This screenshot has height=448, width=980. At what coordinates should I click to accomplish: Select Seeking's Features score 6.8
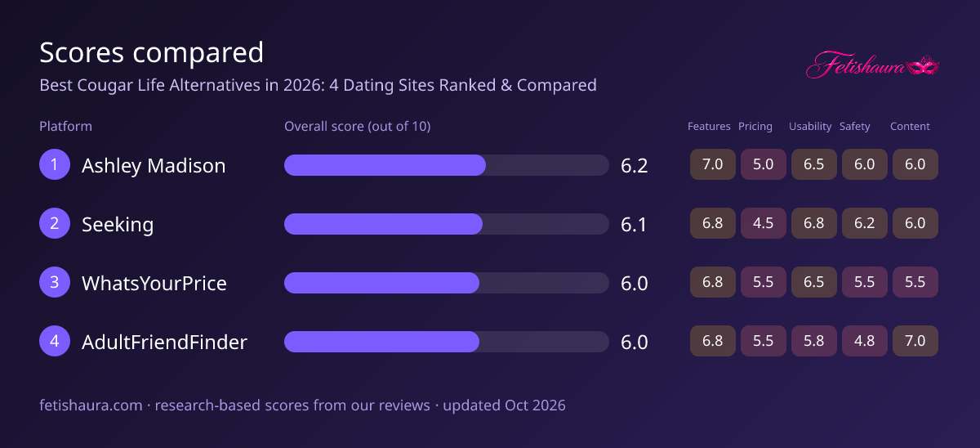pos(713,223)
